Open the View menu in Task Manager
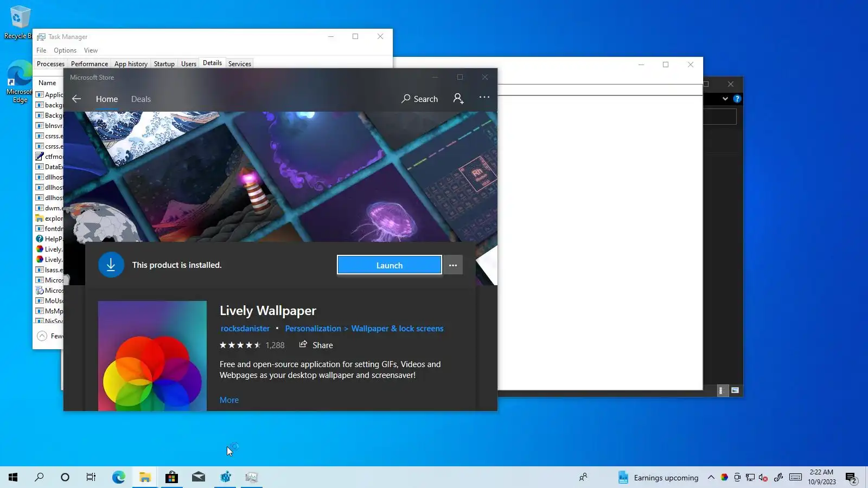 coord(91,50)
